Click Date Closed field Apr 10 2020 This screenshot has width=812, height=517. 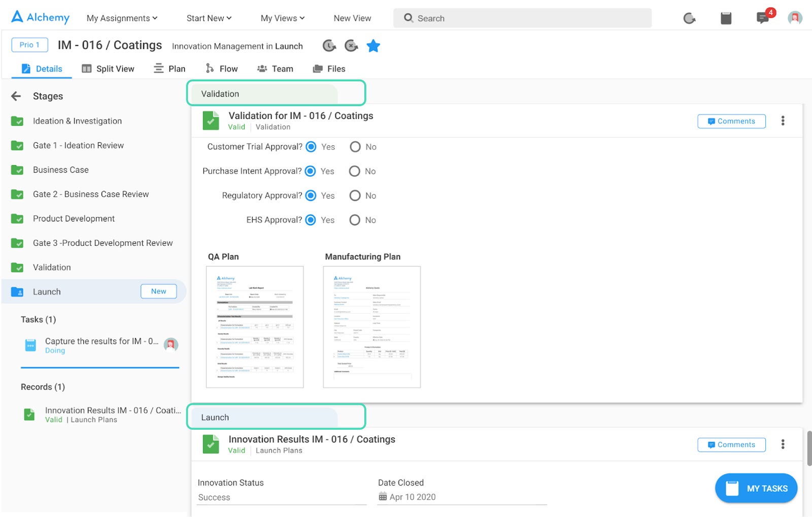tap(462, 497)
